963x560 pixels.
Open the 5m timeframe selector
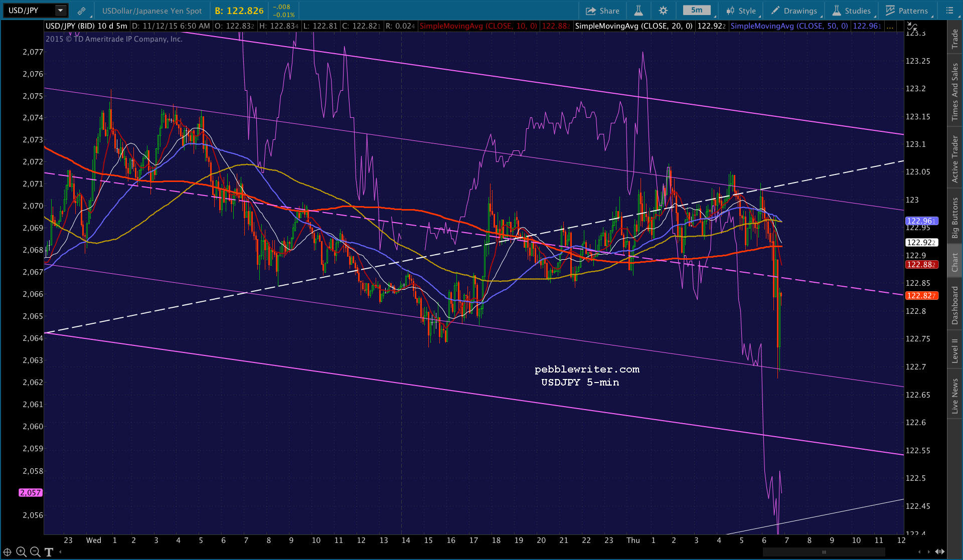click(697, 11)
